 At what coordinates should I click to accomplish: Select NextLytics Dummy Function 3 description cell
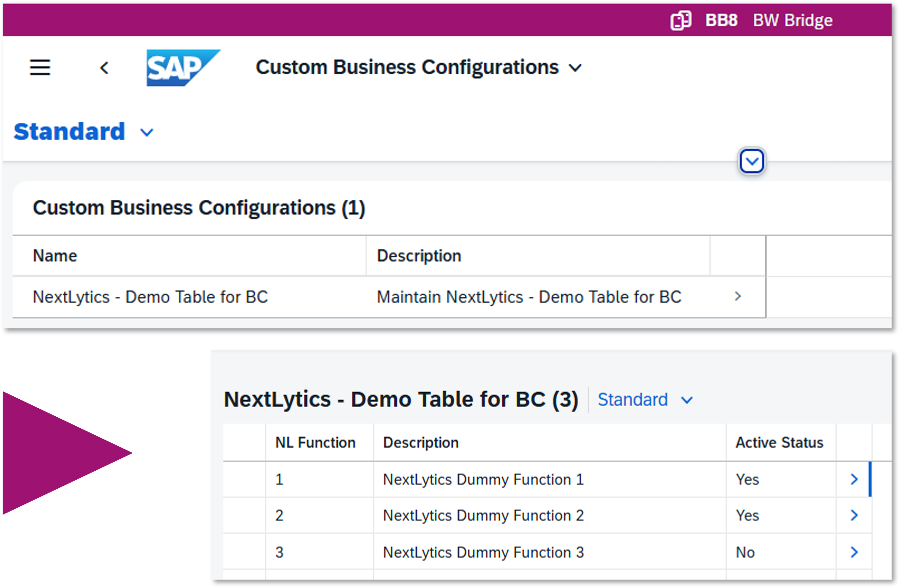click(x=483, y=552)
